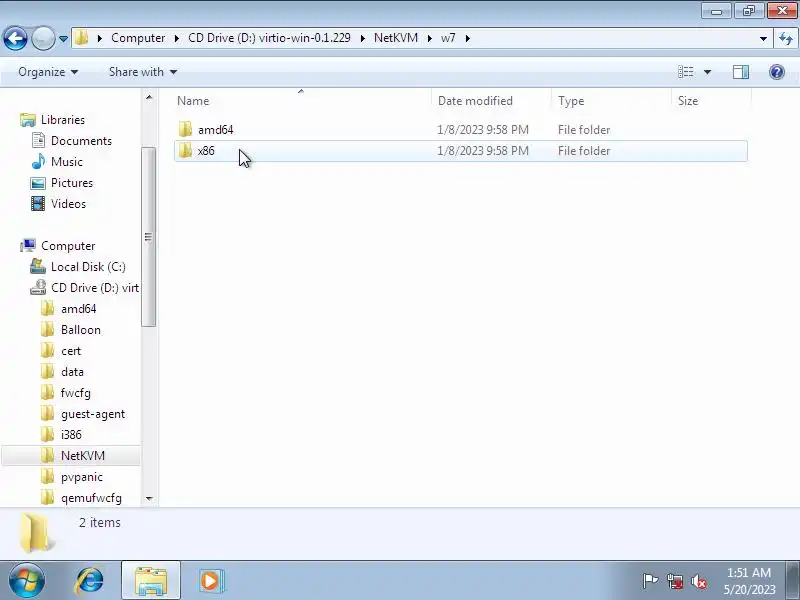Open the Help button
The image size is (800, 600).
(776, 72)
